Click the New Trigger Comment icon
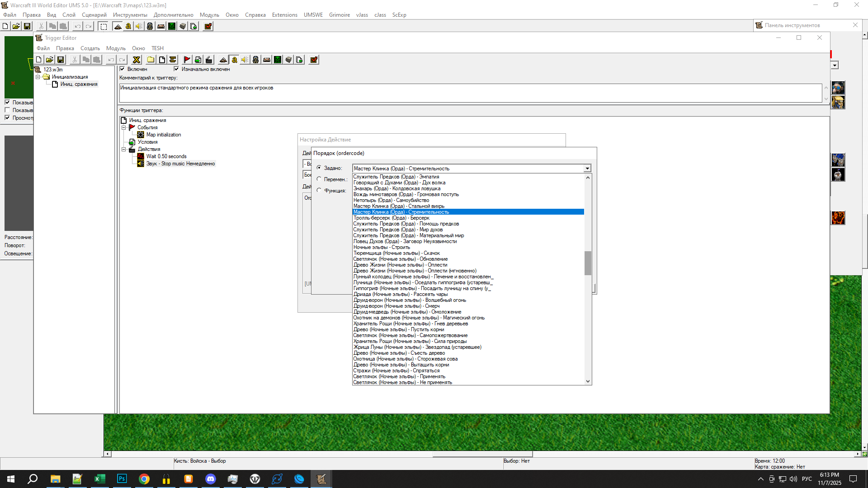 click(x=173, y=60)
